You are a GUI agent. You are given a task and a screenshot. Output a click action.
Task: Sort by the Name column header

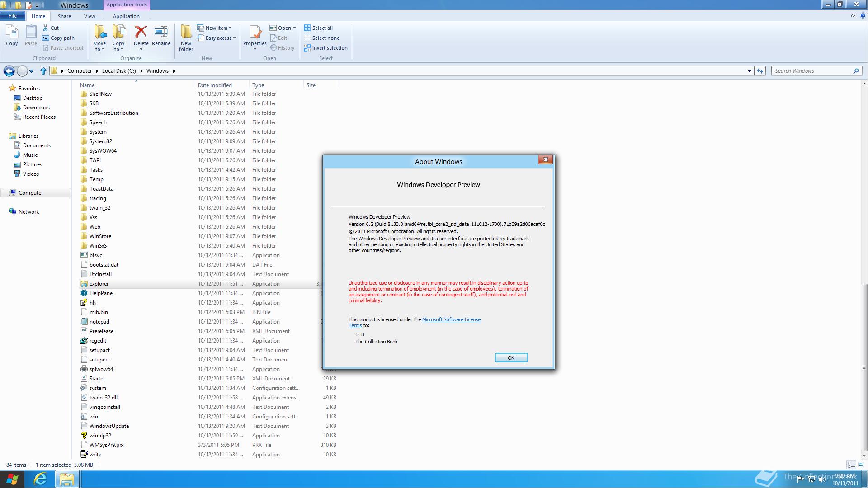136,85
